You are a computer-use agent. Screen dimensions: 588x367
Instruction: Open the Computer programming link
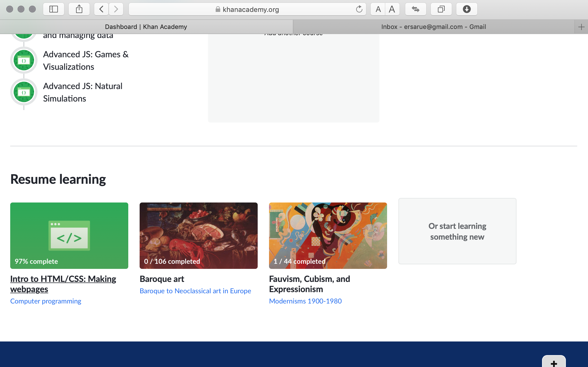tap(46, 301)
